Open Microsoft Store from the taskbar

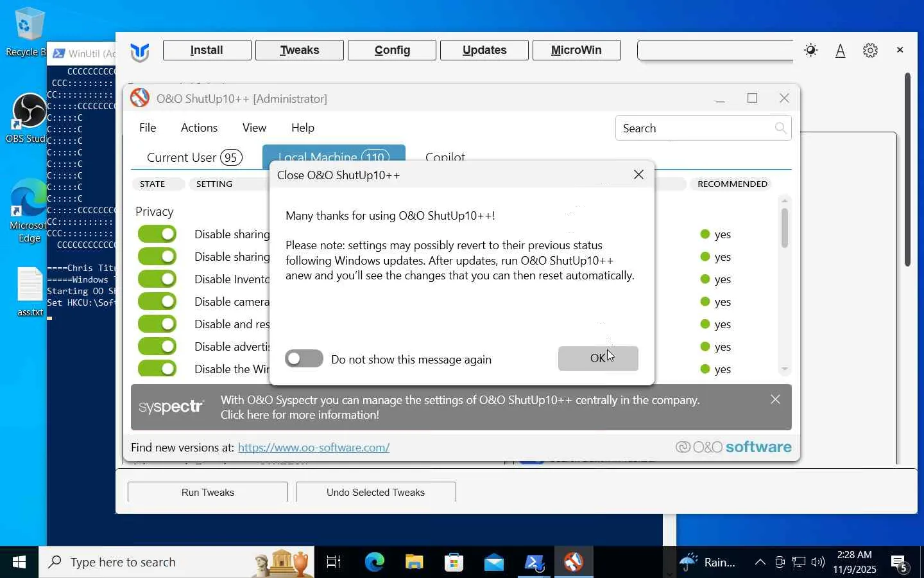click(x=454, y=562)
